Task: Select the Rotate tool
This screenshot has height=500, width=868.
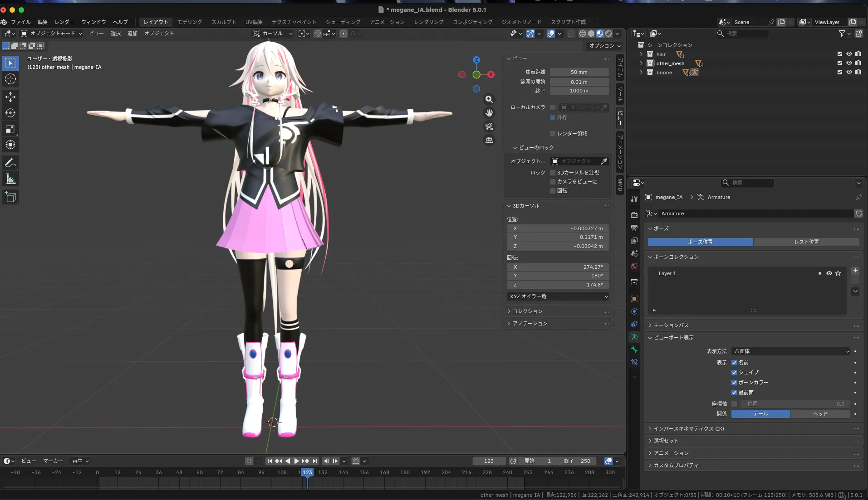Action: point(10,113)
